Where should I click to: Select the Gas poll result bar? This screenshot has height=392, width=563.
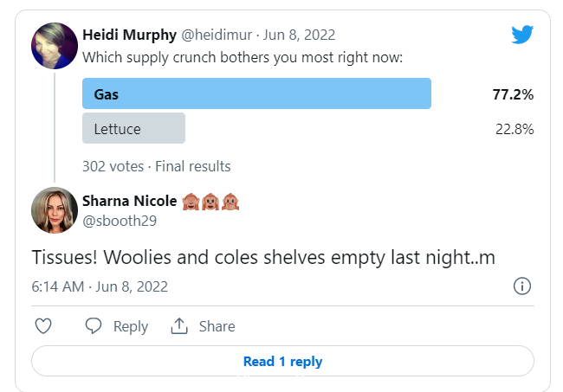click(256, 93)
